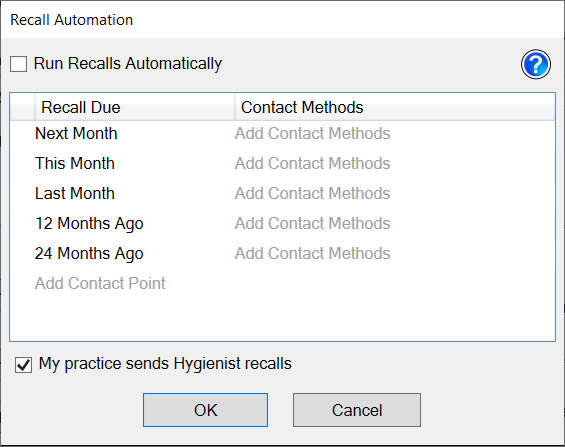This screenshot has width=565, height=447.
Task: Add contact methods for Next Month
Action: click(x=312, y=133)
